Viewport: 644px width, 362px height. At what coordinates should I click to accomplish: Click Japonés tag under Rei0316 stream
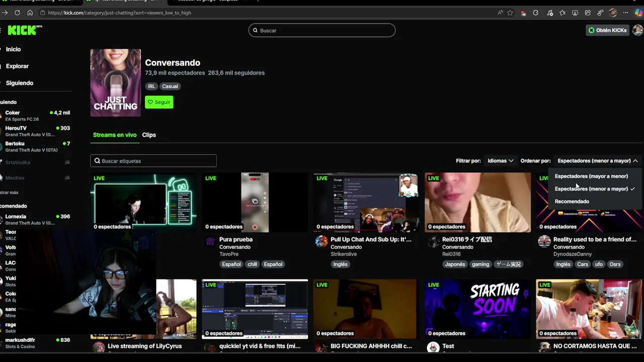(455, 264)
